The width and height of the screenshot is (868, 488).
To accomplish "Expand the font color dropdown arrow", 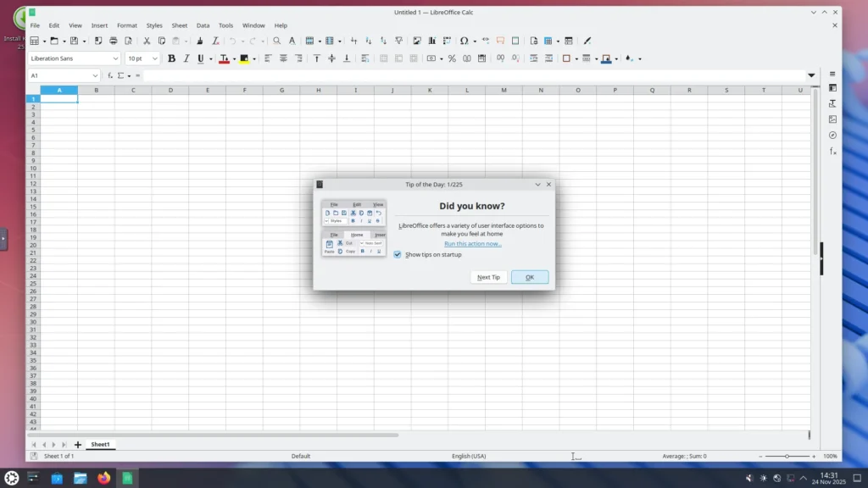I will [x=234, y=58].
